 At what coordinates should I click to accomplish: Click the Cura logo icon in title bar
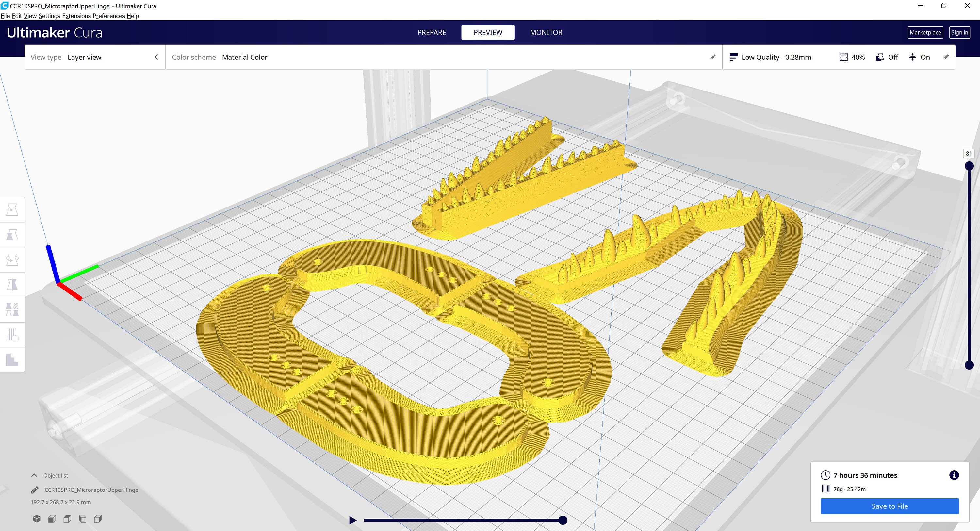(5, 6)
